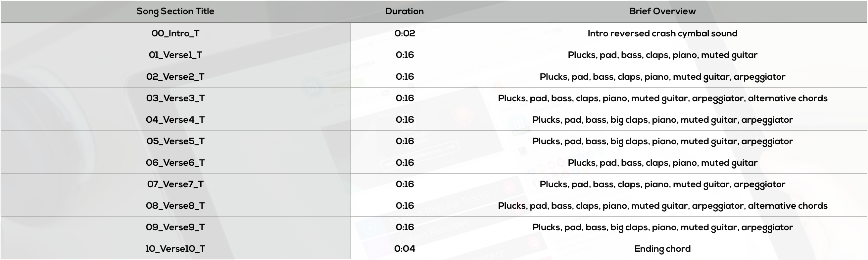Viewport: 868px width, 260px height.
Task: Select the 06_Verse6_T section title
Action: pyautogui.click(x=175, y=163)
